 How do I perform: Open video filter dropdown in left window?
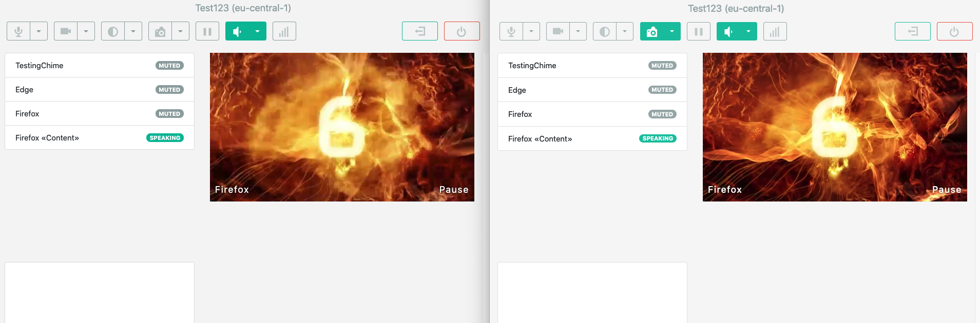coord(133,31)
